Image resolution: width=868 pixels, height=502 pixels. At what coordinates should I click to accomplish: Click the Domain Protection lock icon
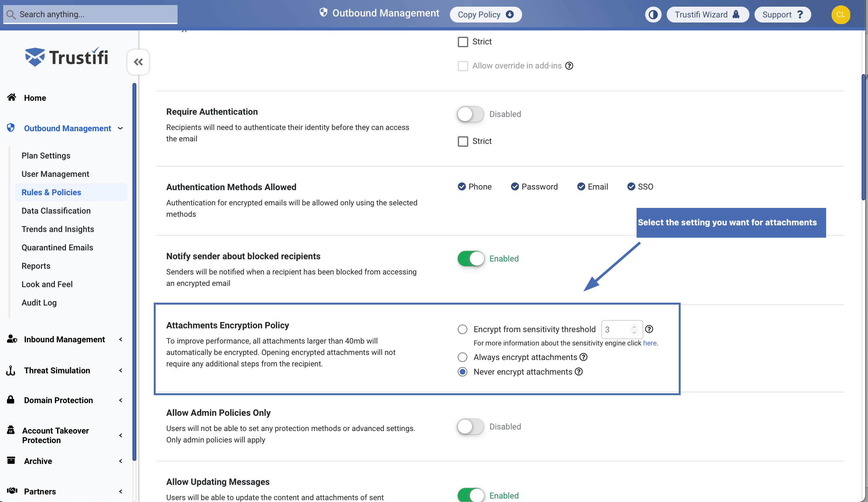point(11,400)
